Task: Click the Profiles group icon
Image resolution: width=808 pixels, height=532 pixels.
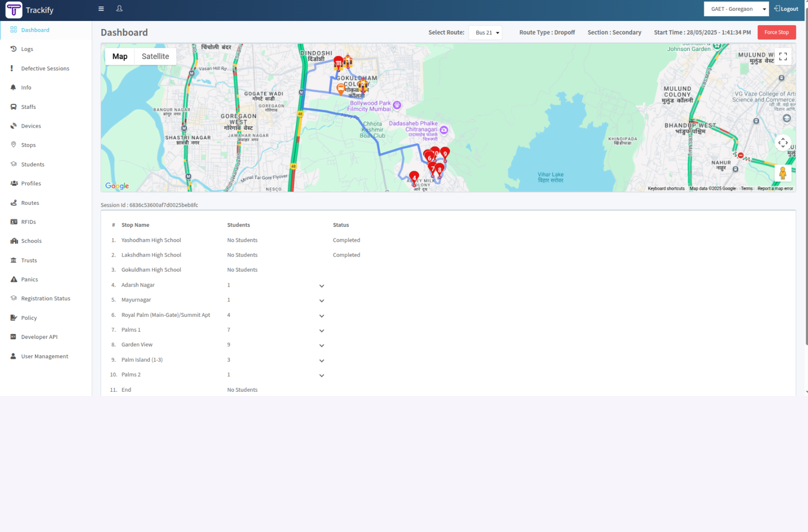Action: [14, 183]
